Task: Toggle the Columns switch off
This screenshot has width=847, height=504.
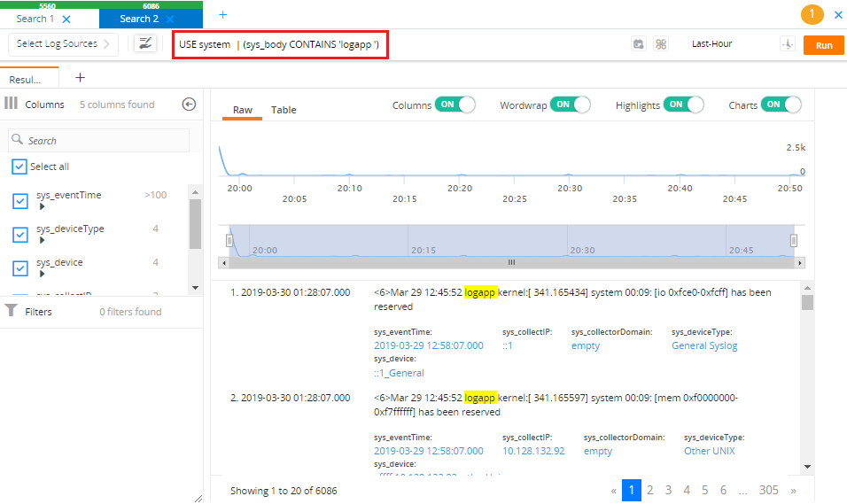Action: tap(455, 105)
